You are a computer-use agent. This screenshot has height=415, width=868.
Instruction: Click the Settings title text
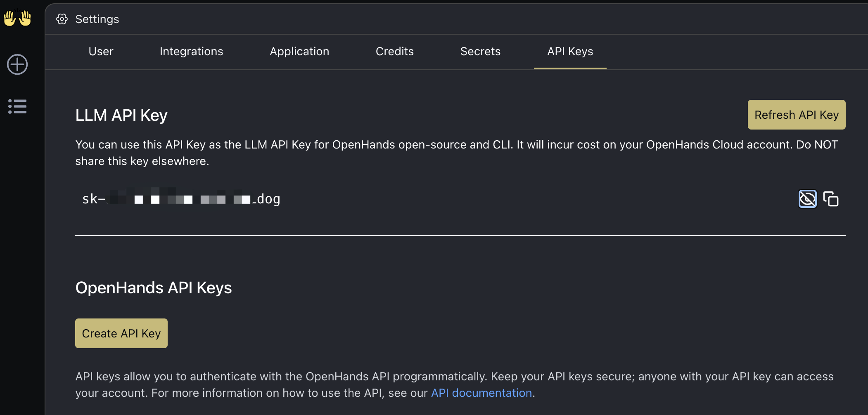click(x=97, y=19)
